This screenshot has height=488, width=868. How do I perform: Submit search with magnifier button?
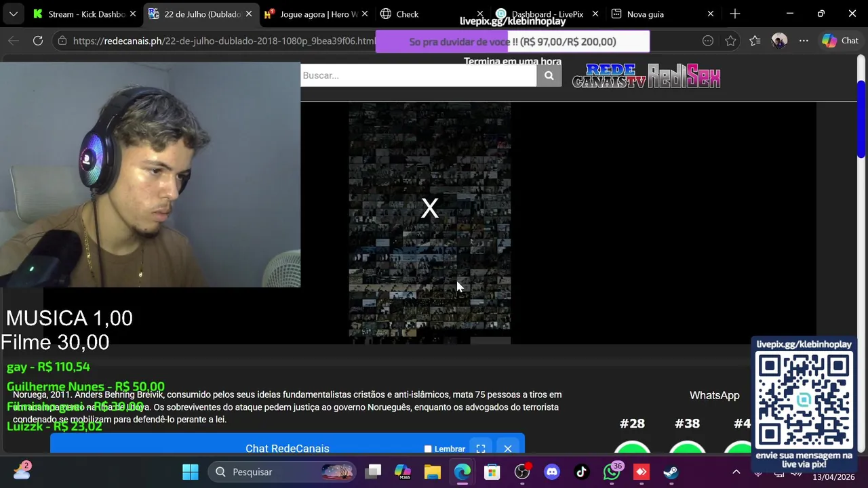coord(549,75)
